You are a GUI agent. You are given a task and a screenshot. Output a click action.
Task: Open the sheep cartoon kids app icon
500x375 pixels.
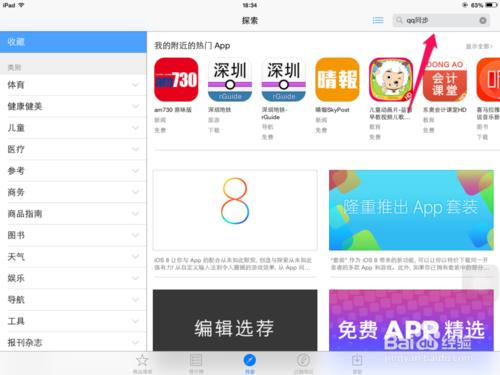tap(391, 79)
